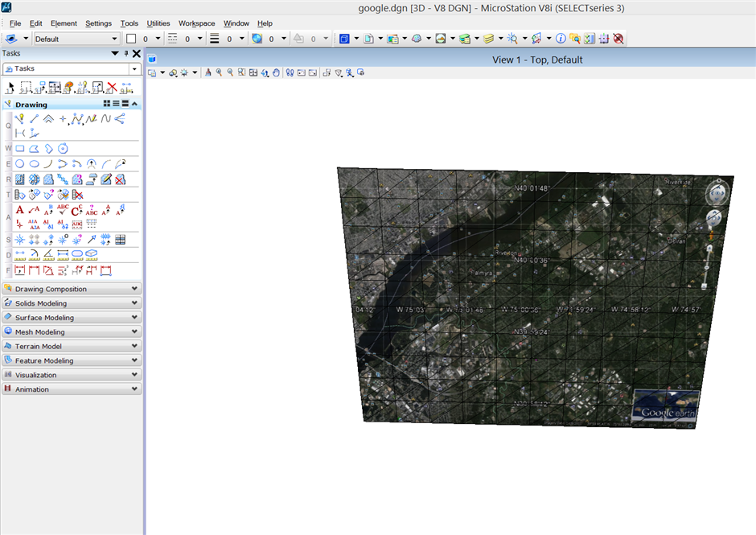
Task: Close the Tasks panel
Action: pos(137,54)
